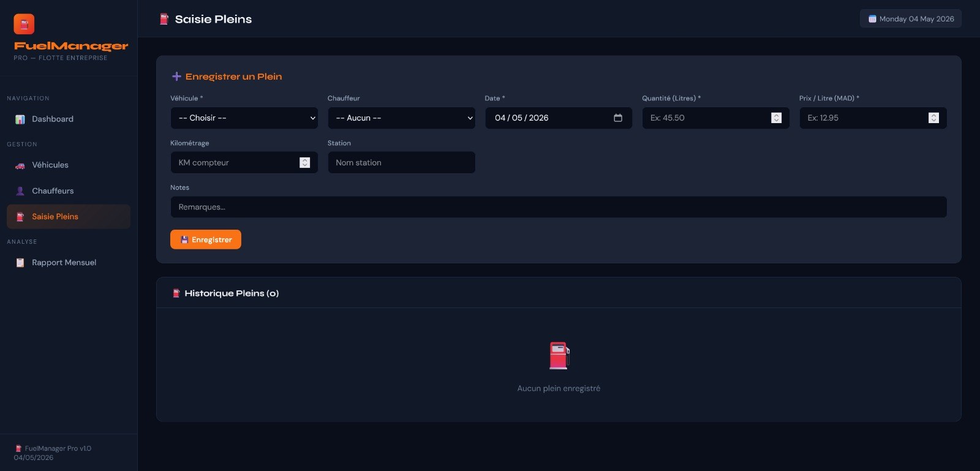Adjust the Kilométrage stepper arrows
980x471 pixels.
(x=304, y=162)
